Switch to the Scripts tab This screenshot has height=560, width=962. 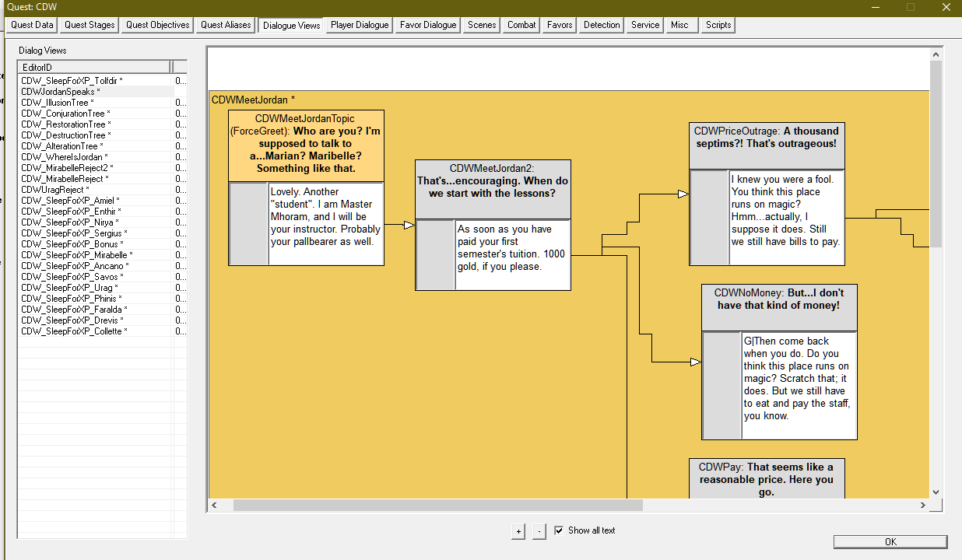718,25
